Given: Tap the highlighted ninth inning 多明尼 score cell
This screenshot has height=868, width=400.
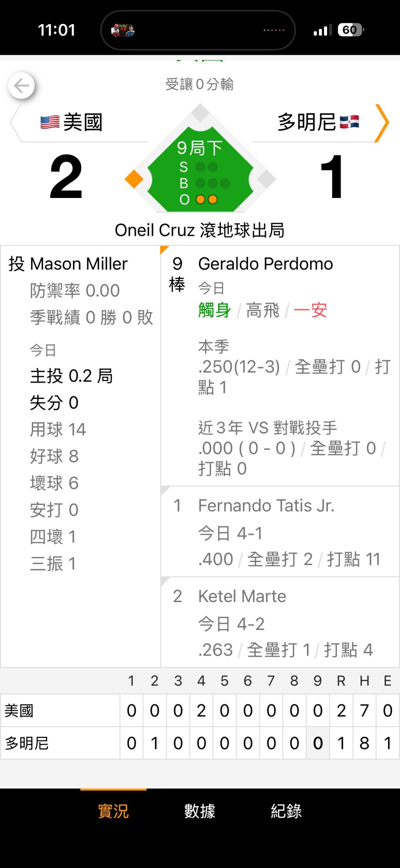Looking at the screenshot, I should point(317,743).
